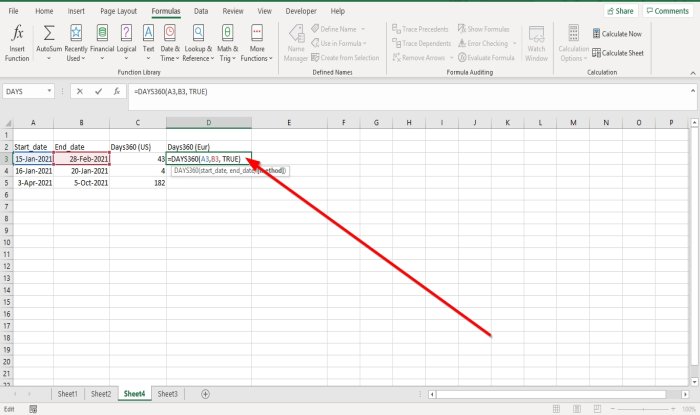Image resolution: width=700 pixels, height=415 pixels.
Task: Open the Insert Function dialog
Action: click(x=17, y=43)
